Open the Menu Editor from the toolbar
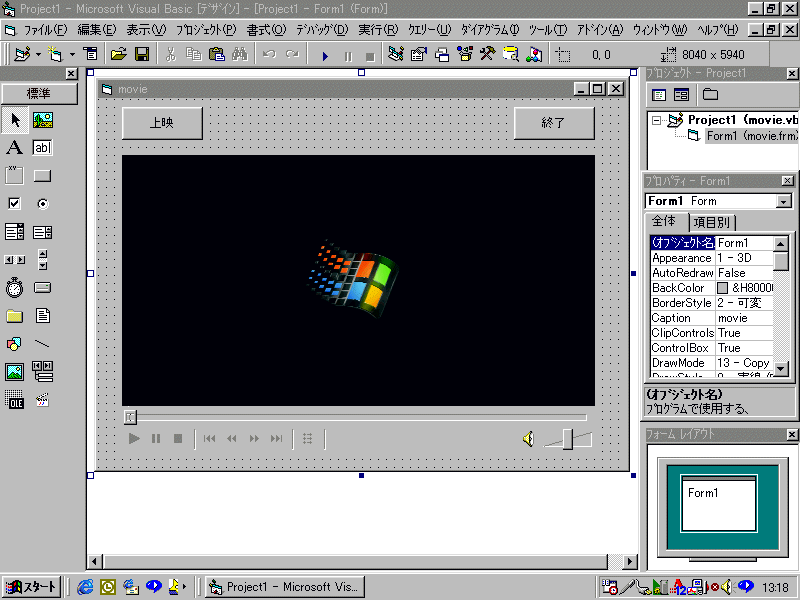The width and height of the screenshot is (800, 600). [x=90, y=54]
